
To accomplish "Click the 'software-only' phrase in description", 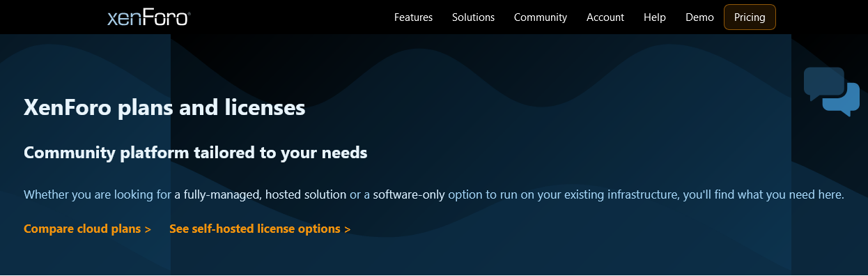I will (409, 194).
